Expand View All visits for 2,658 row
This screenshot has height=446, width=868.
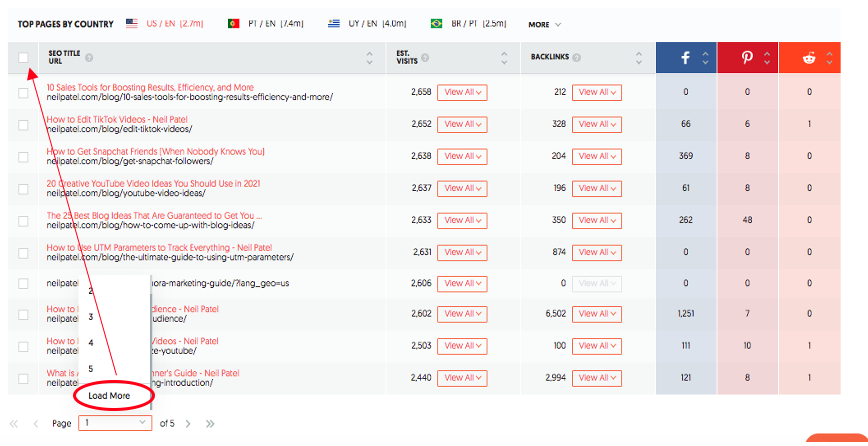coord(463,93)
